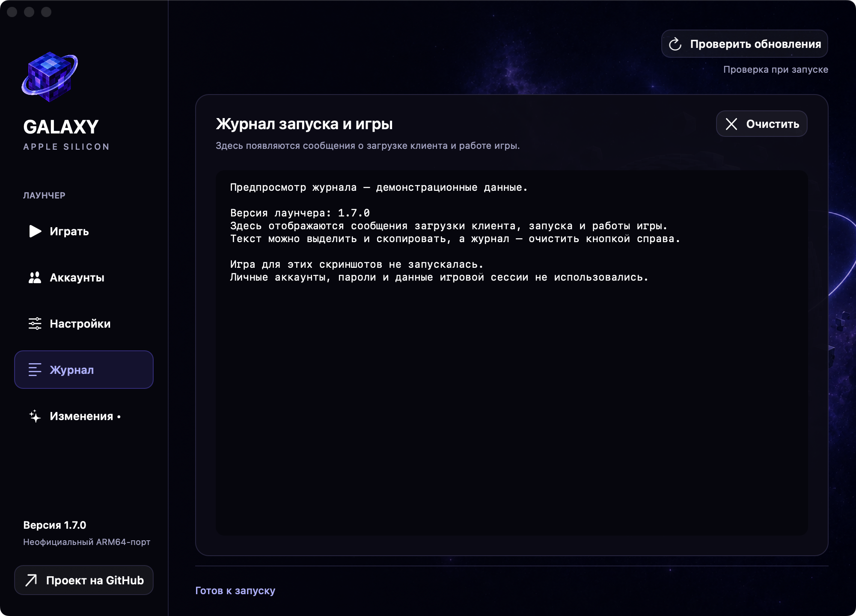Click the refresh arrow icon in Проверить обновления
The width and height of the screenshot is (856, 616).
click(x=675, y=44)
